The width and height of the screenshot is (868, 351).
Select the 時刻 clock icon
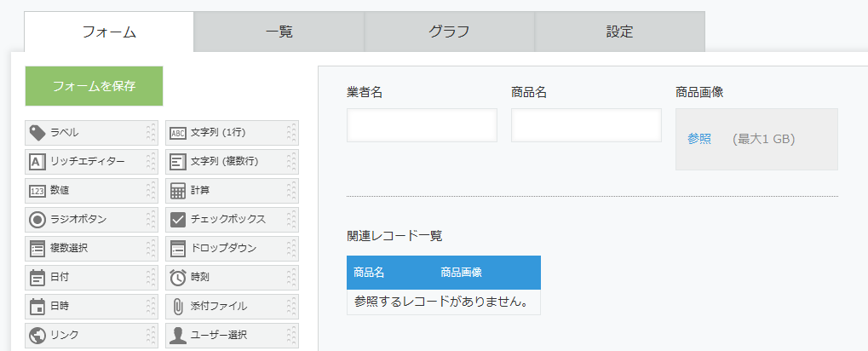pos(178,278)
